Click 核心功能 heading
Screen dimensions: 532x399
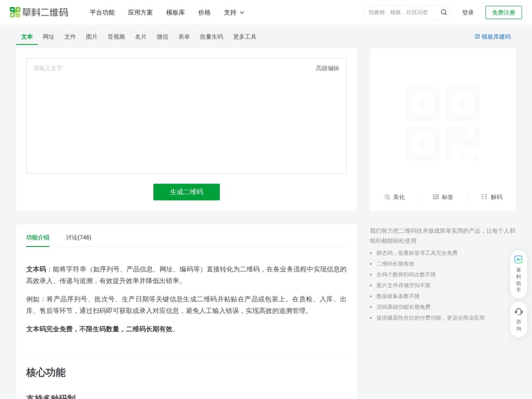(x=46, y=372)
